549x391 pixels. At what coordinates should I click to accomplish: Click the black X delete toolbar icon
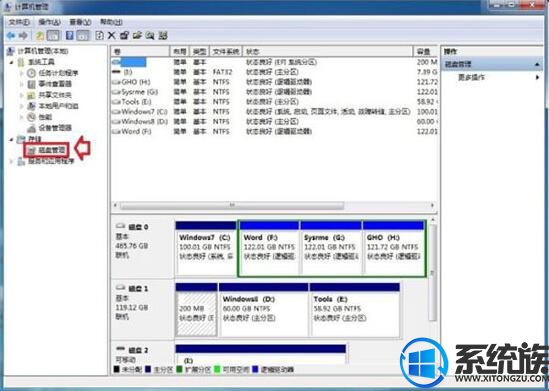pos(111,35)
